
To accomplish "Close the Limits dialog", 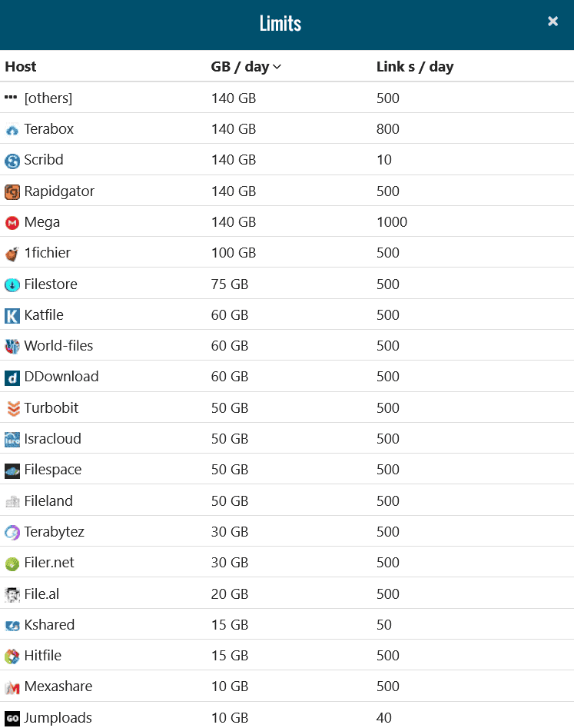I will click(x=552, y=22).
